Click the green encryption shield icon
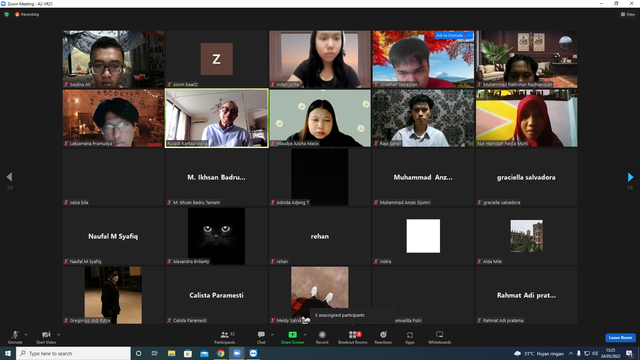The image size is (640, 360). click(x=7, y=14)
